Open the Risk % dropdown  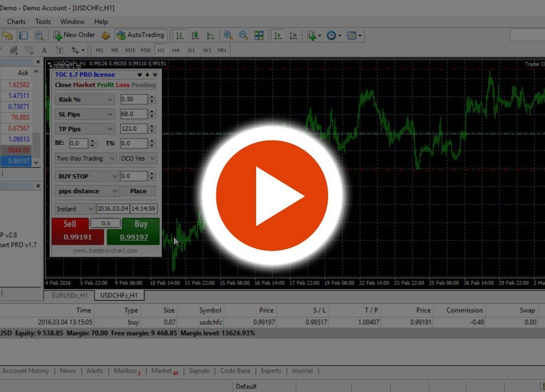click(85, 100)
